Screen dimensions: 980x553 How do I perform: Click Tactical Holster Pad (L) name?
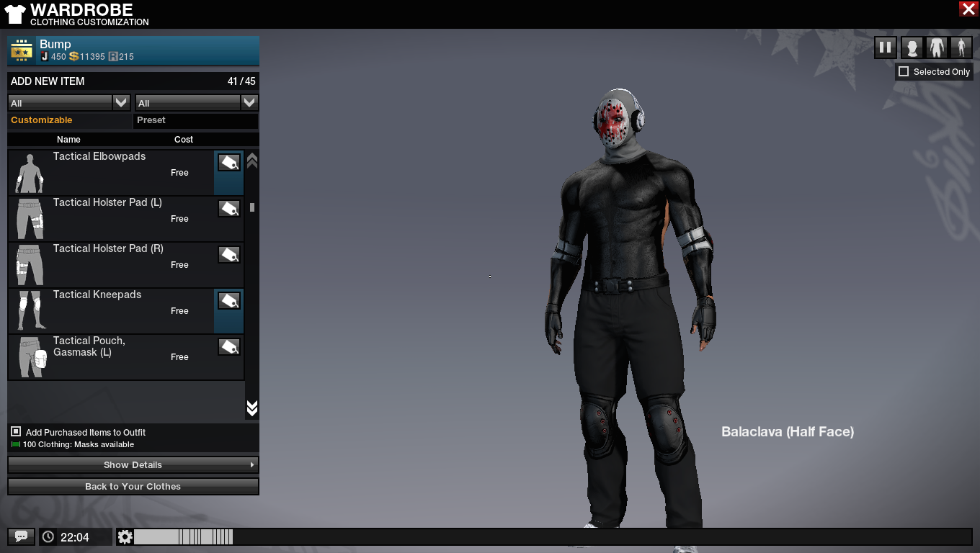point(107,202)
